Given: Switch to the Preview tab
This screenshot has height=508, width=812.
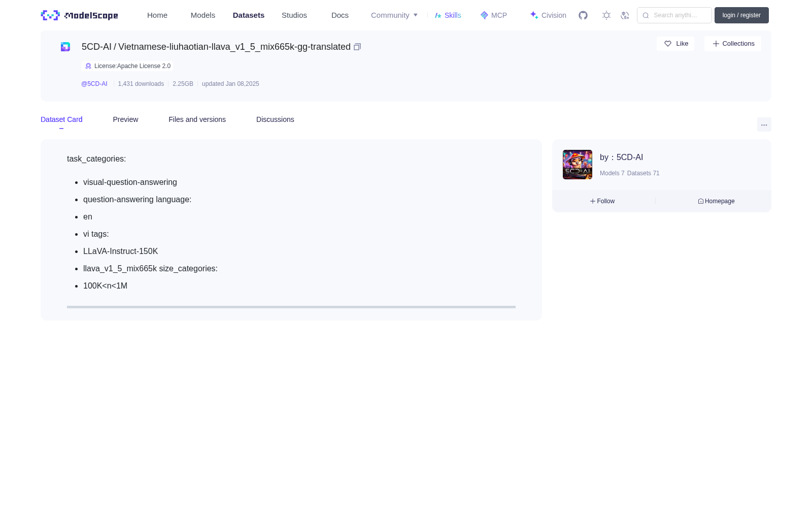Looking at the screenshot, I should tap(125, 119).
